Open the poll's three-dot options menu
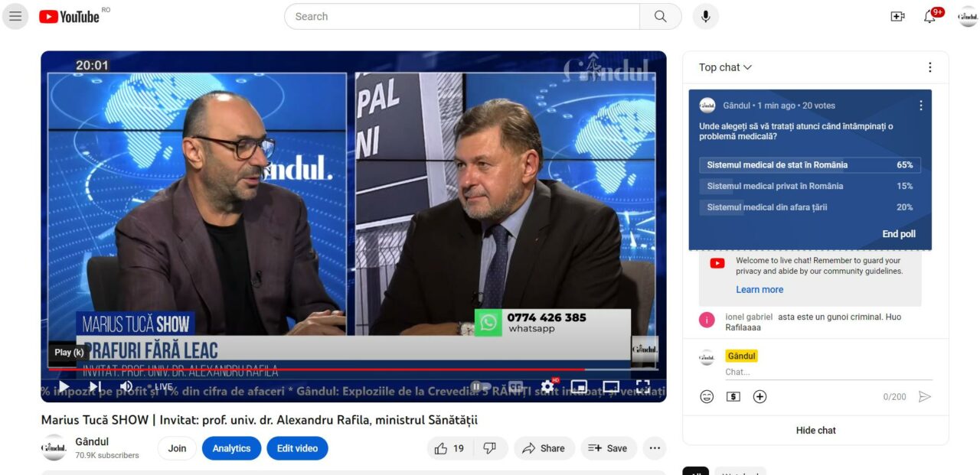 (x=921, y=106)
